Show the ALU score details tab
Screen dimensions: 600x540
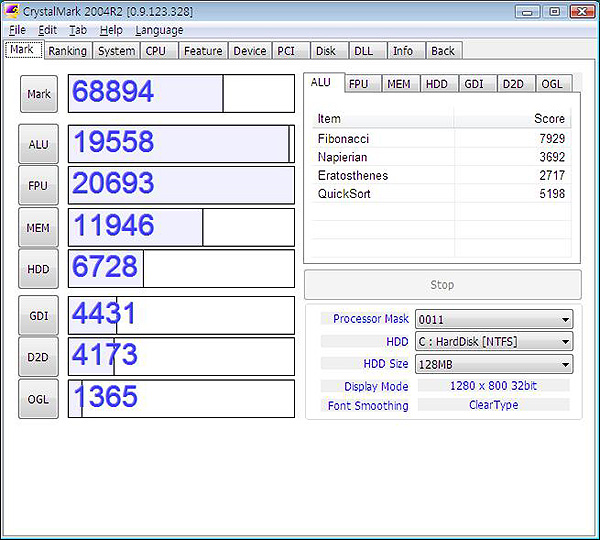pos(324,82)
